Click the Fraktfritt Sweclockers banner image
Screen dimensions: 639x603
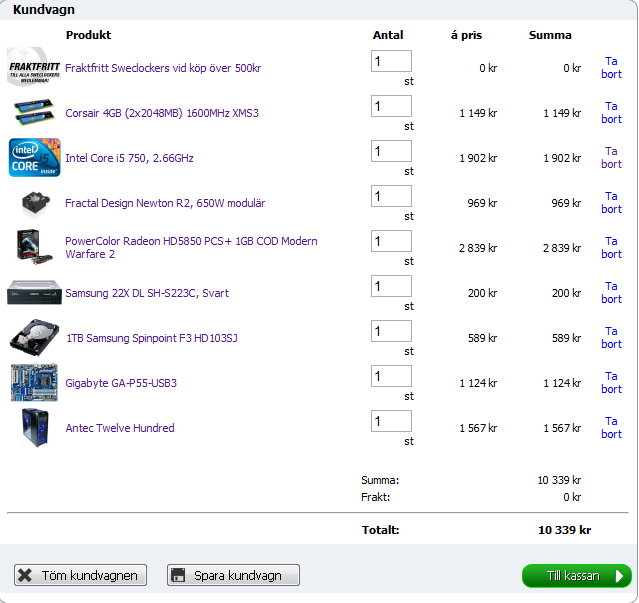[34, 68]
